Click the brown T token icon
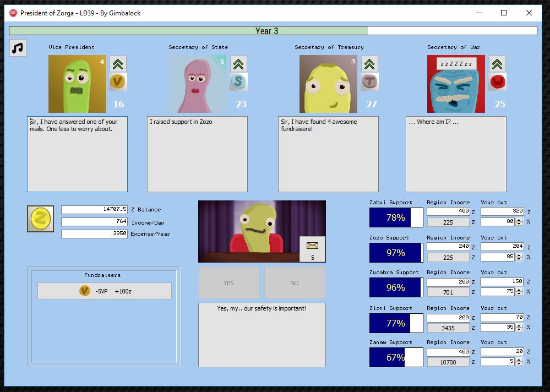Image resolution: width=550 pixels, height=392 pixels. point(369,81)
